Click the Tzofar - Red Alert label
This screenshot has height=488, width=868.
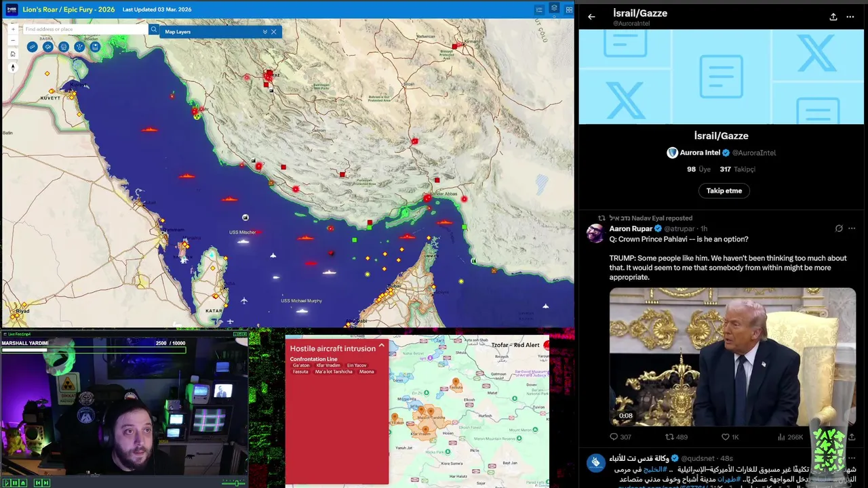pyautogui.click(x=515, y=345)
